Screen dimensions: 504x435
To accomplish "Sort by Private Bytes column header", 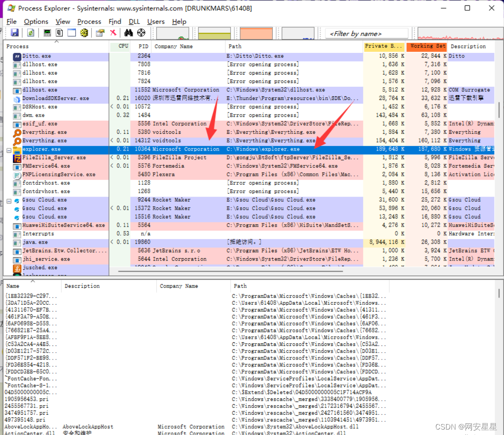I will coord(384,46).
